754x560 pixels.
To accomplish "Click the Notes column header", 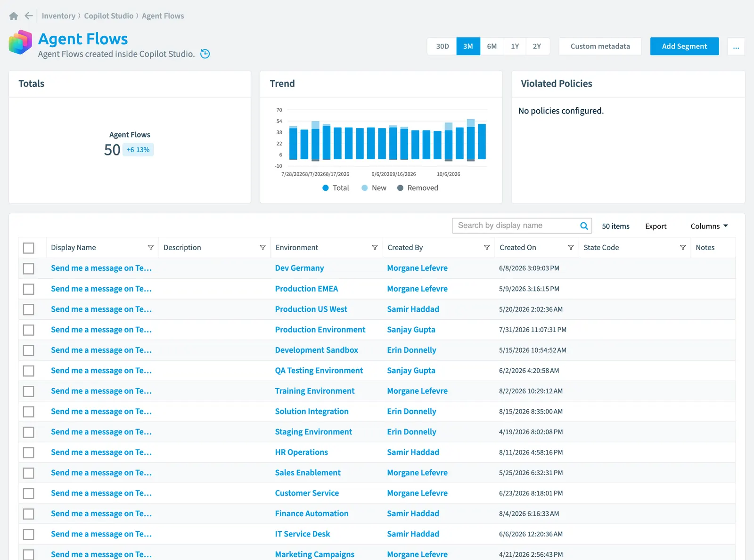I will [x=705, y=248].
